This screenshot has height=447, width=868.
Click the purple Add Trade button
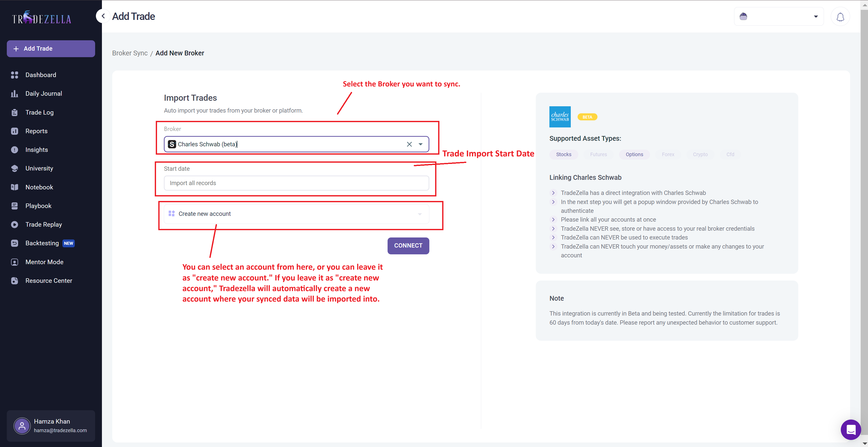click(51, 49)
